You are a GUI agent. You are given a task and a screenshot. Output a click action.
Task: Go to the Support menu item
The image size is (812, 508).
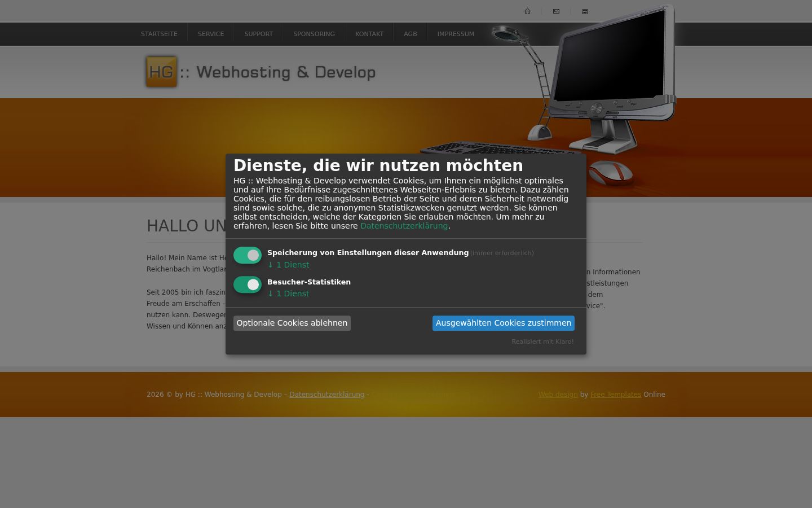[259, 34]
